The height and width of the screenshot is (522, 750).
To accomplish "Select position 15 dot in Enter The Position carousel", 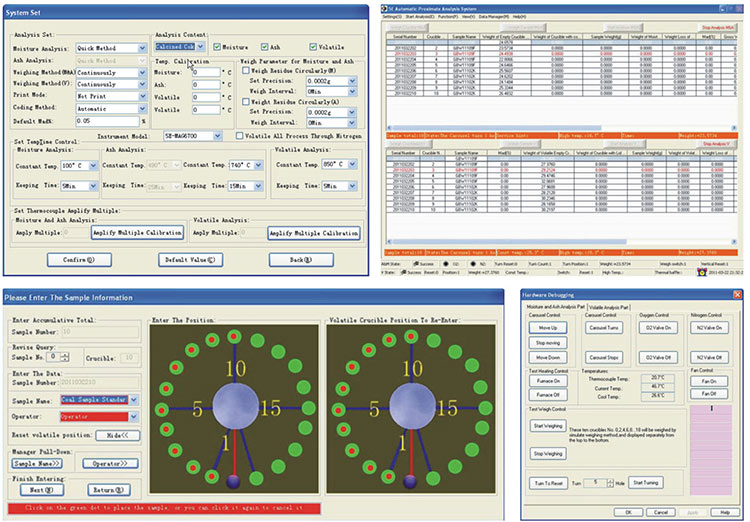I will pos(309,408).
